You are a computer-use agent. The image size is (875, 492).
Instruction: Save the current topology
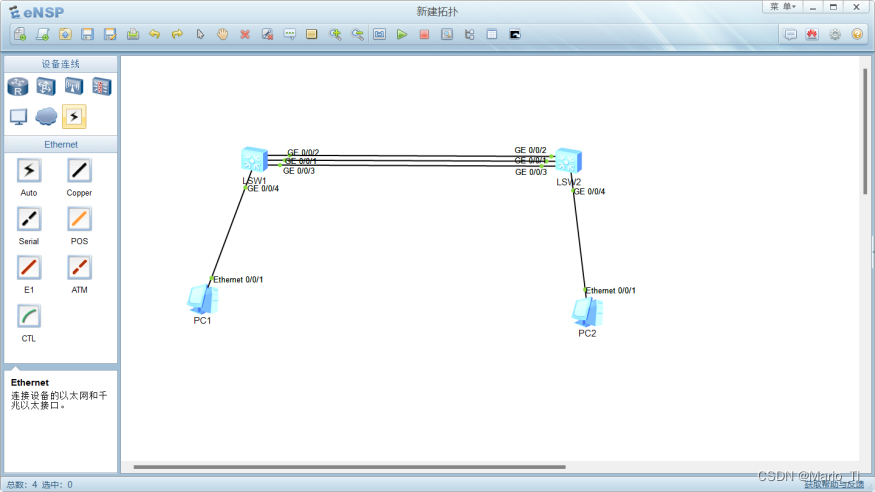pos(88,35)
